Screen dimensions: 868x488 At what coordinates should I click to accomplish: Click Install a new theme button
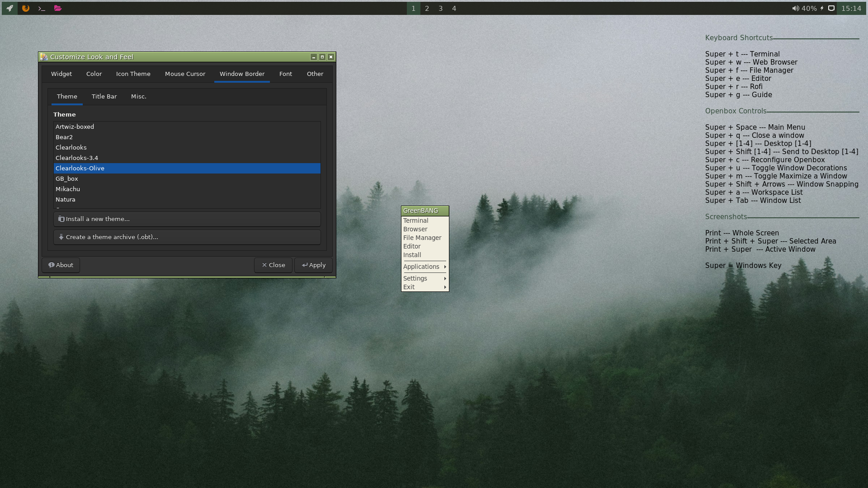tap(187, 219)
